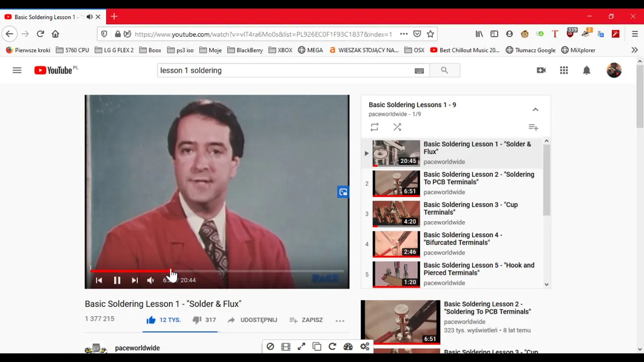Click the expand arrows extension icon

coord(301,346)
